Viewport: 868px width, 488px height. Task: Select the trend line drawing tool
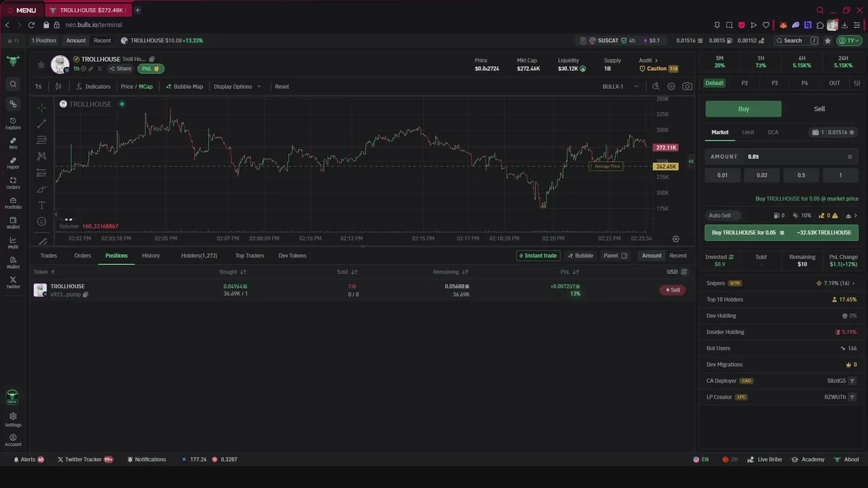[x=41, y=123]
